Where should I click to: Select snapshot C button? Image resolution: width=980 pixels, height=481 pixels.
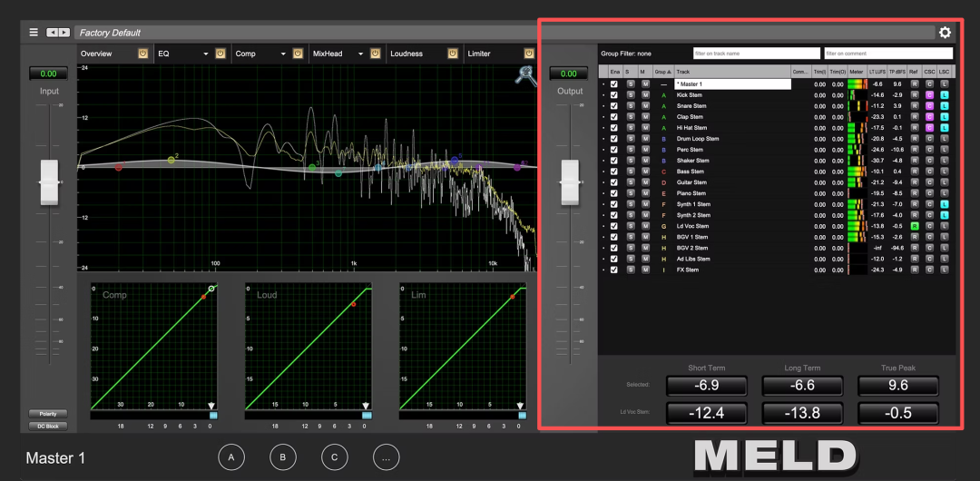pos(335,457)
